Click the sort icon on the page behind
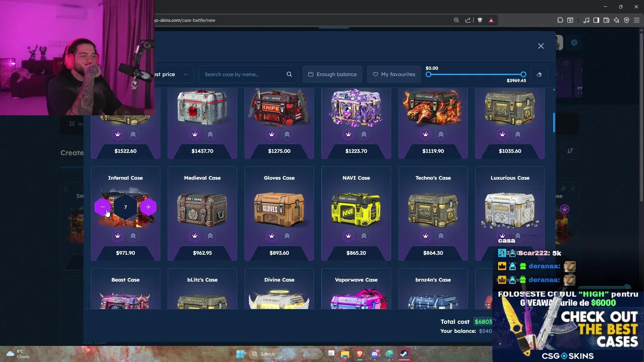Screen dimensions: 644x362 570,151
